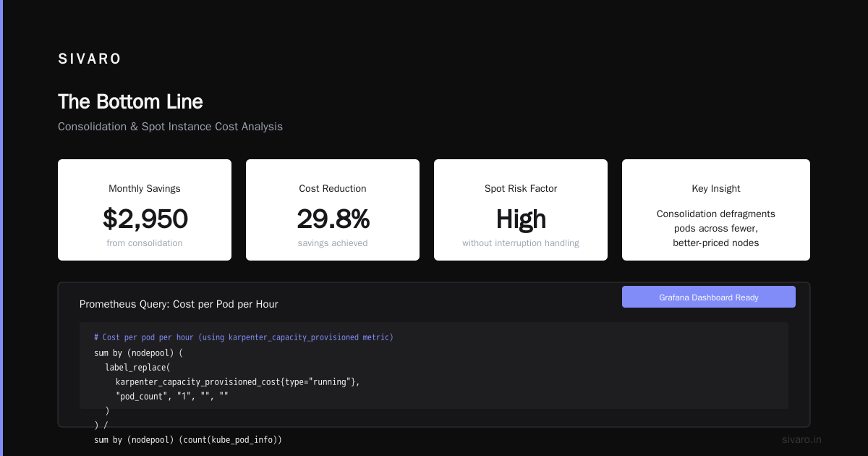Click the Grafana Dashboard Ready button

pyautogui.click(x=709, y=297)
